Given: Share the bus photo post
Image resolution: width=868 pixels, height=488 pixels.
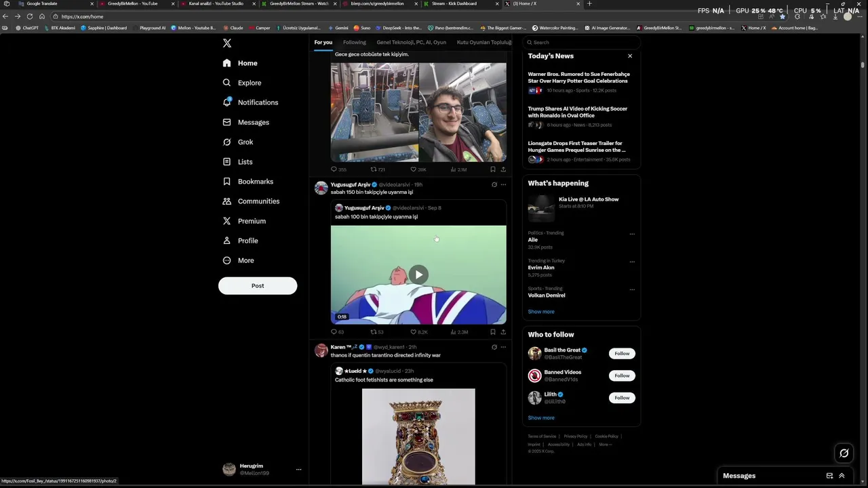Looking at the screenshot, I should tap(503, 169).
